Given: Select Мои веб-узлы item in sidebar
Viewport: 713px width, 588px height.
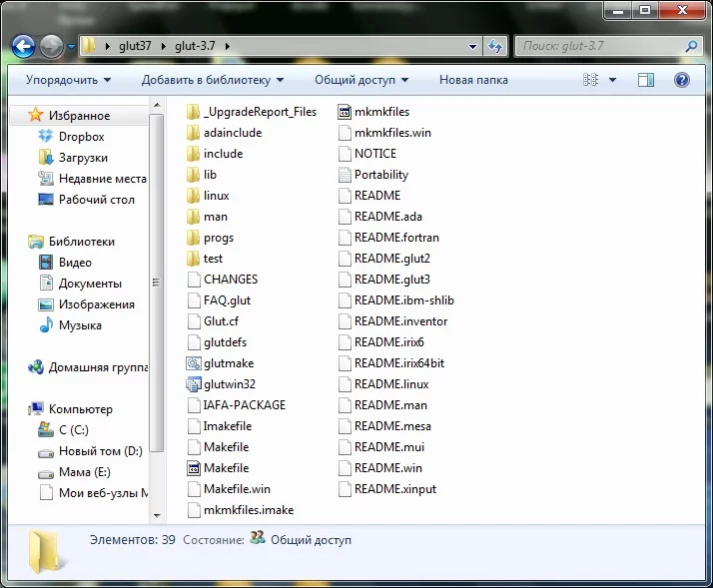Looking at the screenshot, I should tap(104, 493).
